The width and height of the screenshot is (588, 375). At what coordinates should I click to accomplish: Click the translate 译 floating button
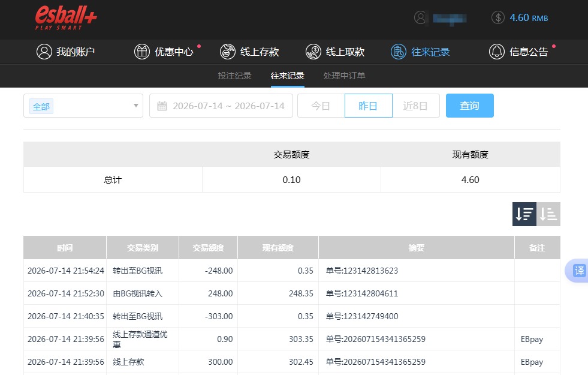[x=578, y=271]
